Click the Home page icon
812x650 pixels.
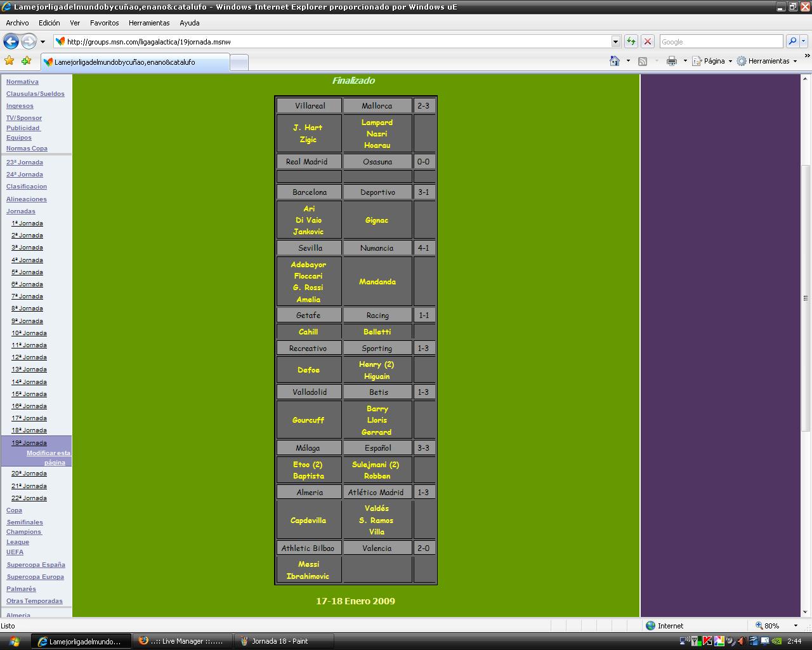pos(614,61)
